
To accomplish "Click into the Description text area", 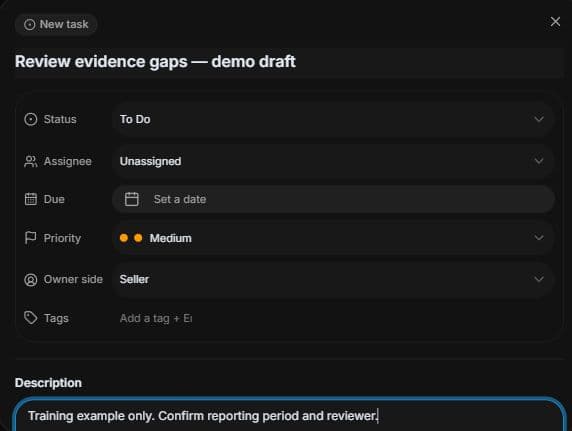I will click(290, 415).
